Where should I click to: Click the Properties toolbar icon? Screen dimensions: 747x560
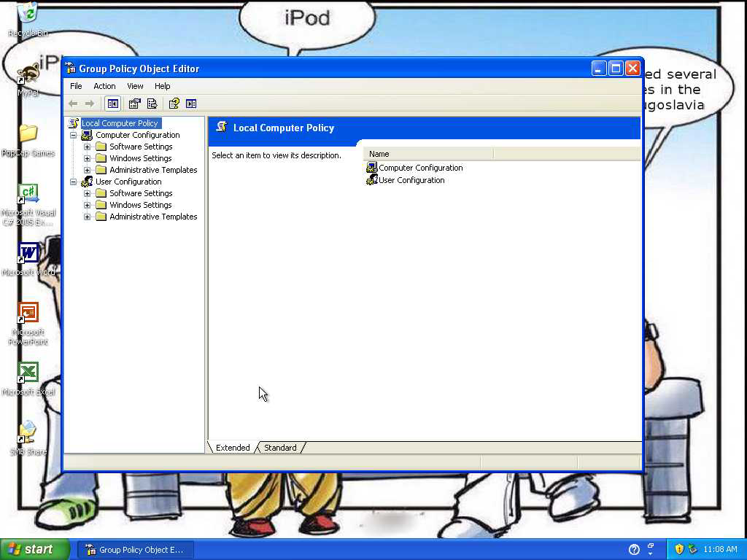134,104
